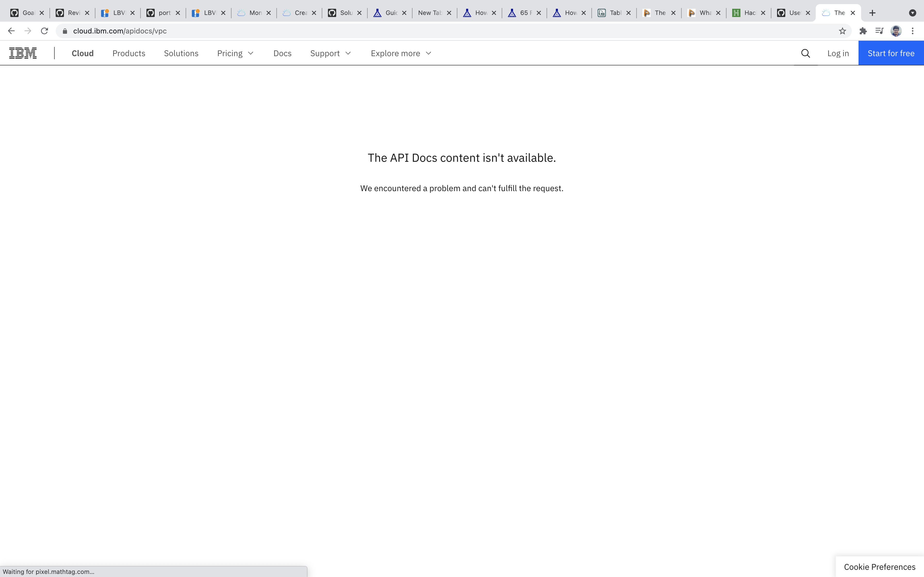Click the bookmark star in the address bar
The height and width of the screenshot is (577, 924).
pos(842,31)
